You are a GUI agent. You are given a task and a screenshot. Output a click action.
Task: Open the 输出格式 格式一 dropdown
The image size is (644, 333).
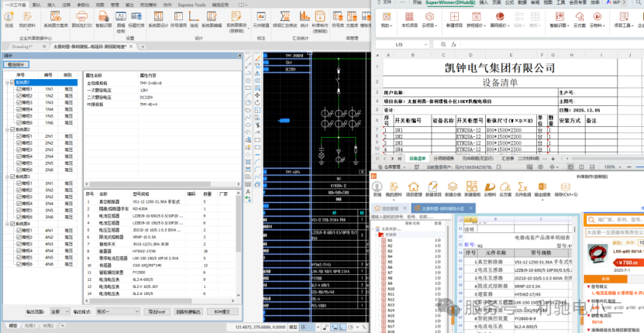pos(118,311)
